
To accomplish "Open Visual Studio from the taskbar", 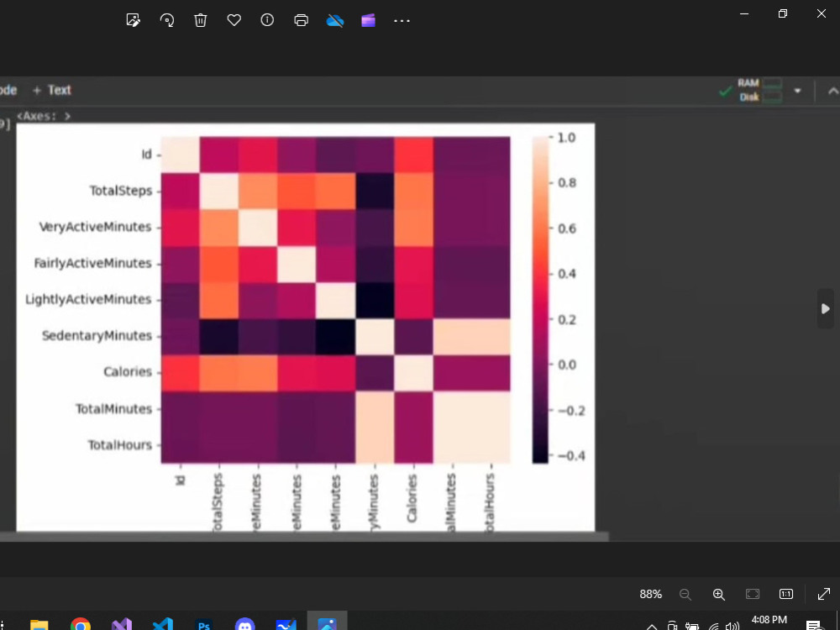I will 122,625.
